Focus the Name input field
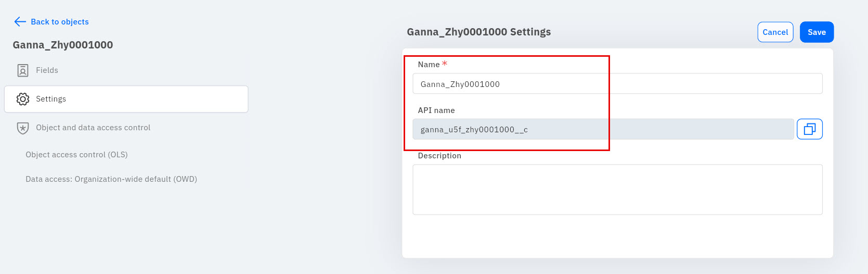 [x=617, y=84]
